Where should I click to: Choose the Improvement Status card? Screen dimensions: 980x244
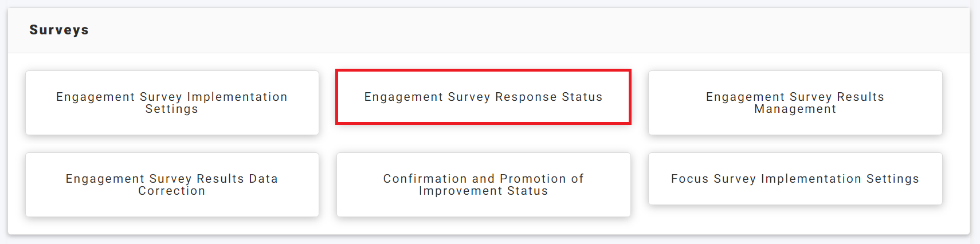pyautogui.click(x=483, y=184)
